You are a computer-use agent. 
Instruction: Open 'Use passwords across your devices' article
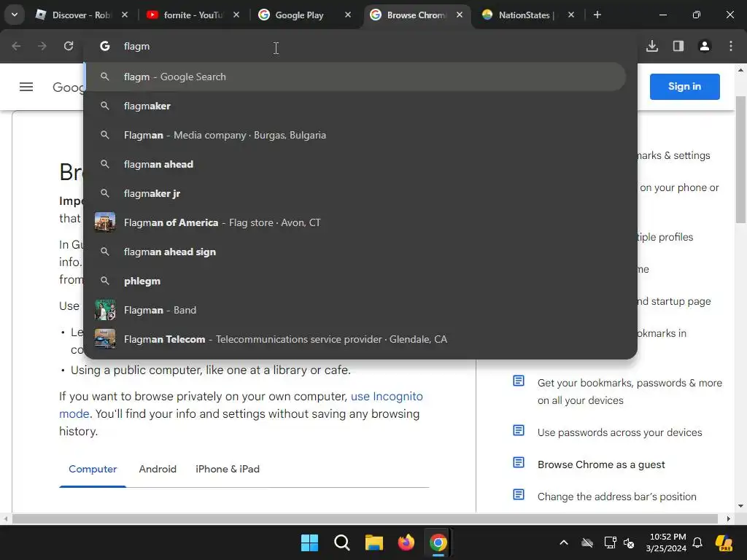pyautogui.click(x=620, y=432)
